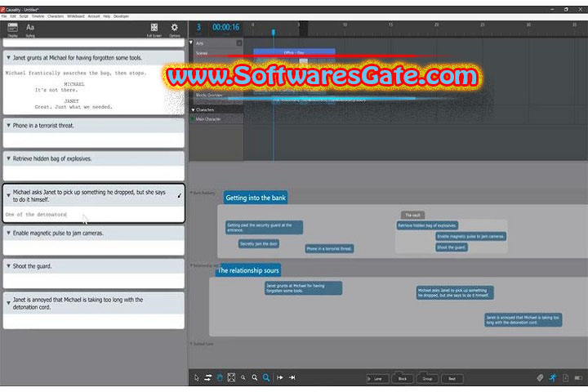Click the Group button in bottom toolbar
The width and height of the screenshot is (588, 392).
427,378
